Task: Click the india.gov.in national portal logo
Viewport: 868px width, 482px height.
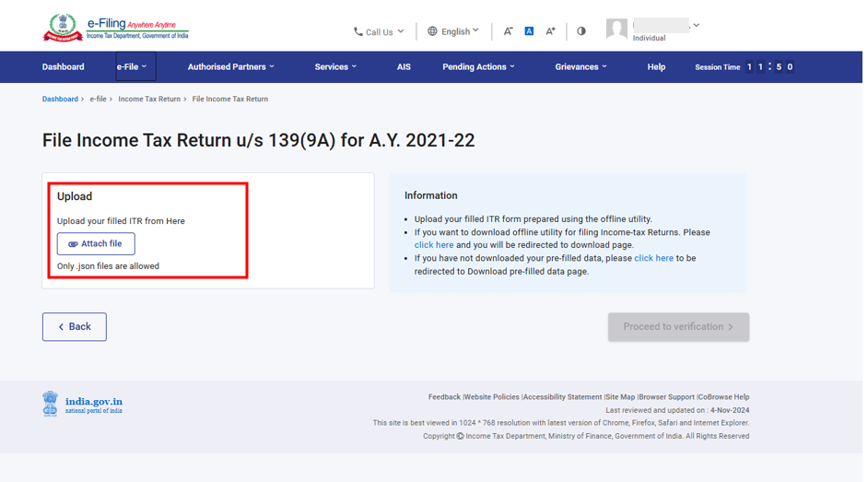Action: coord(83,405)
